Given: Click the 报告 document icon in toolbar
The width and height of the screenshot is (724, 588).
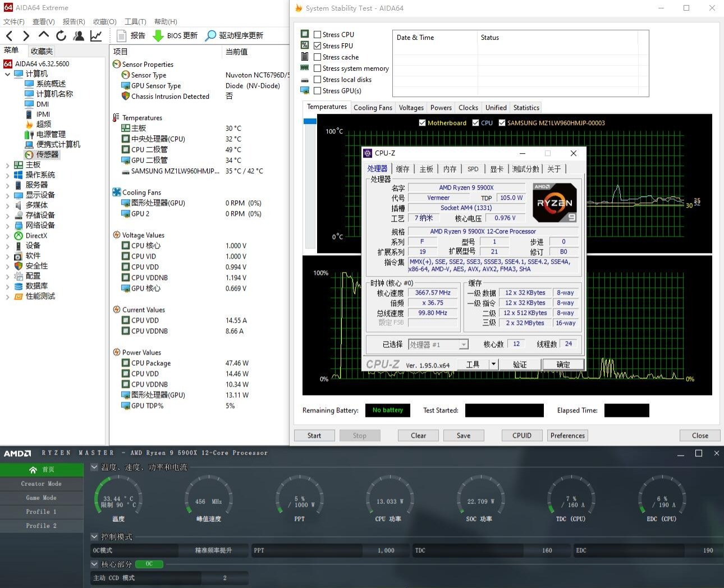Looking at the screenshot, I should pos(121,36).
